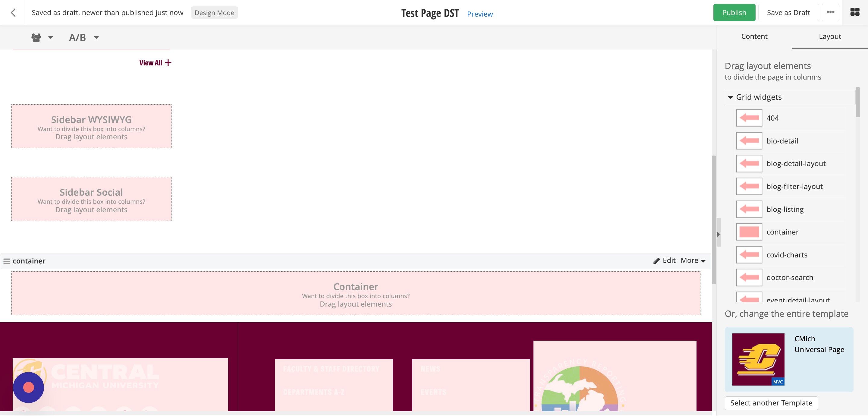868x416 pixels.
Task: Open the More dropdown on the container bar
Action: point(692,260)
